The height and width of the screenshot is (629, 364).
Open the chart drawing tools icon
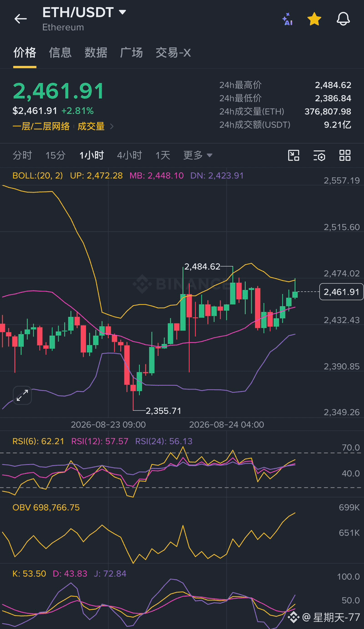294,155
